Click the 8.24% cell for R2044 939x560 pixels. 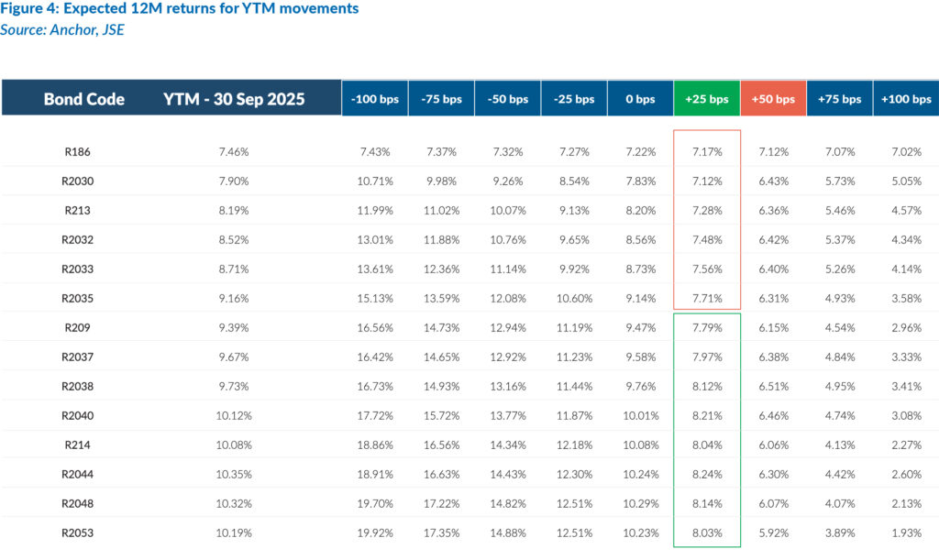tap(706, 474)
